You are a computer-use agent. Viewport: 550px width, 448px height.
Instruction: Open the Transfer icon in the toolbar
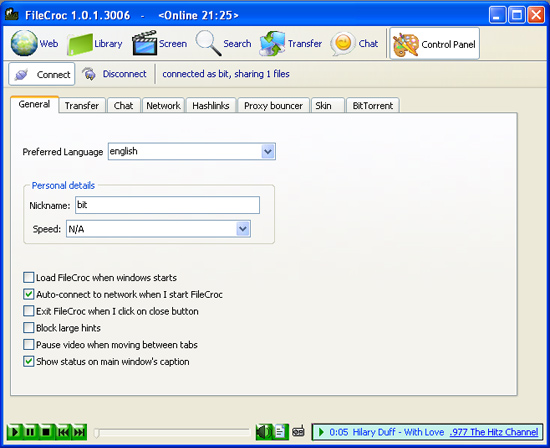tap(272, 44)
